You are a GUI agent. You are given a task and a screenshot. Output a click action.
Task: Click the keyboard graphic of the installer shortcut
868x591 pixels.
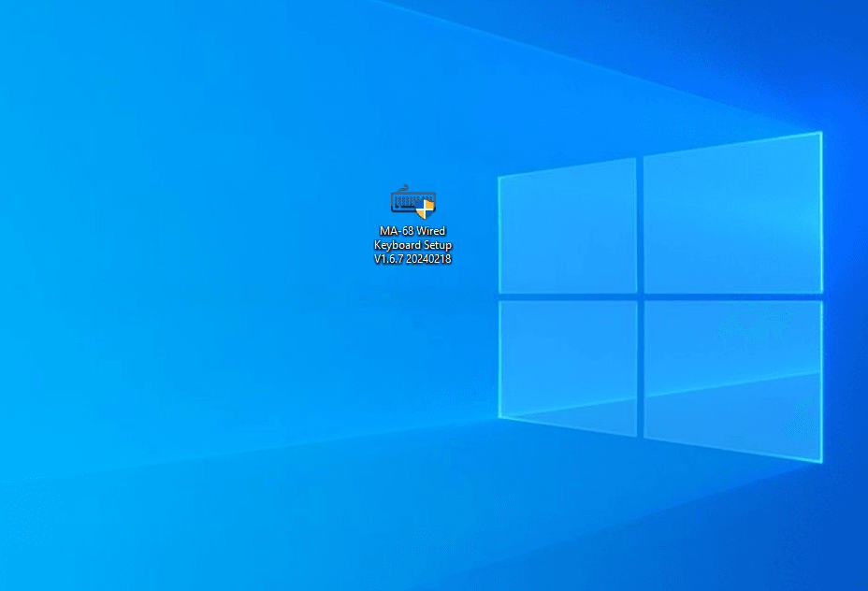pos(409,201)
